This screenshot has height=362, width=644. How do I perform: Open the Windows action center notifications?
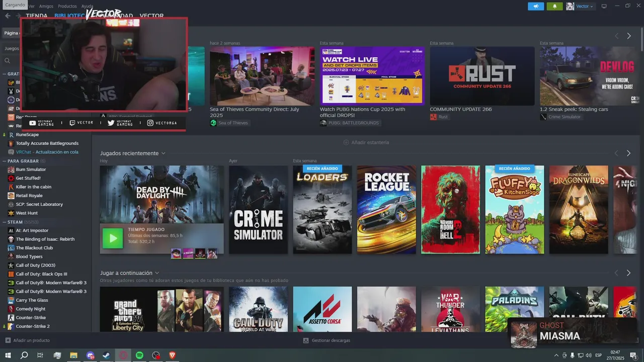pos(633,355)
